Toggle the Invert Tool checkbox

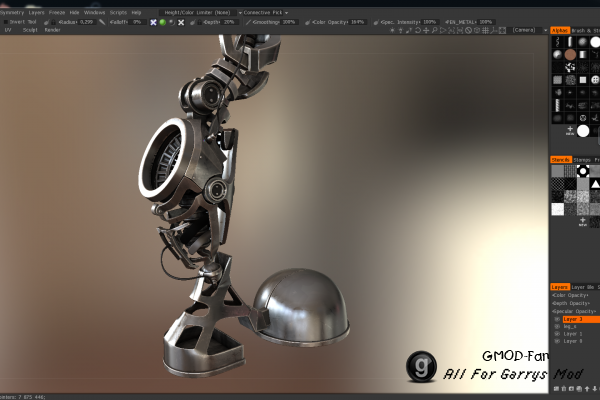point(6,22)
